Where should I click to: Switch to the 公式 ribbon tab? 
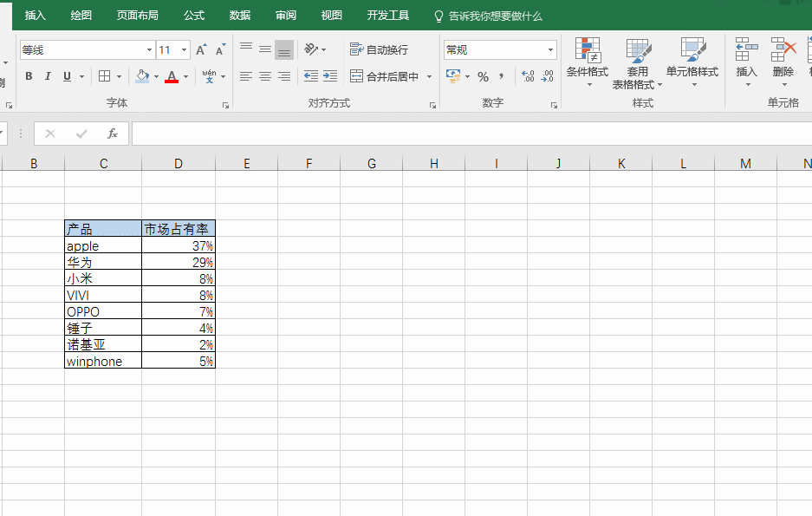coord(192,15)
